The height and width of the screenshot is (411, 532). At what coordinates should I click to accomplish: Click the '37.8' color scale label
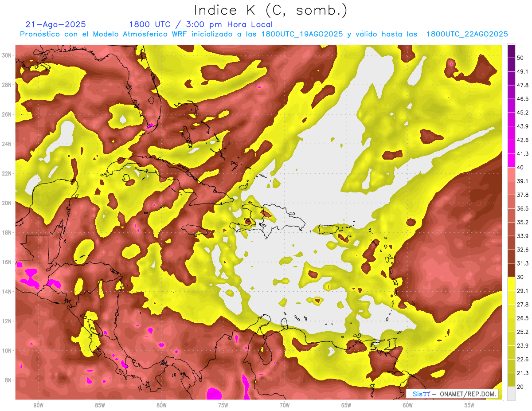tap(523, 195)
